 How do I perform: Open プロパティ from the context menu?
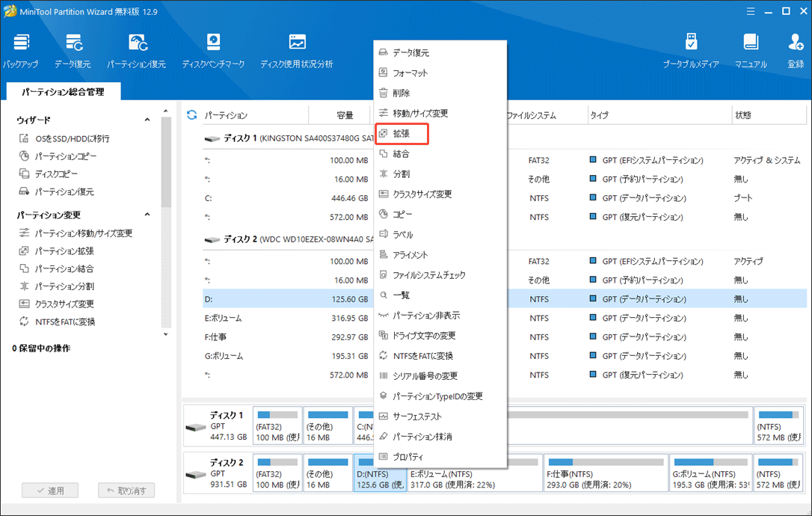[440, 456]
